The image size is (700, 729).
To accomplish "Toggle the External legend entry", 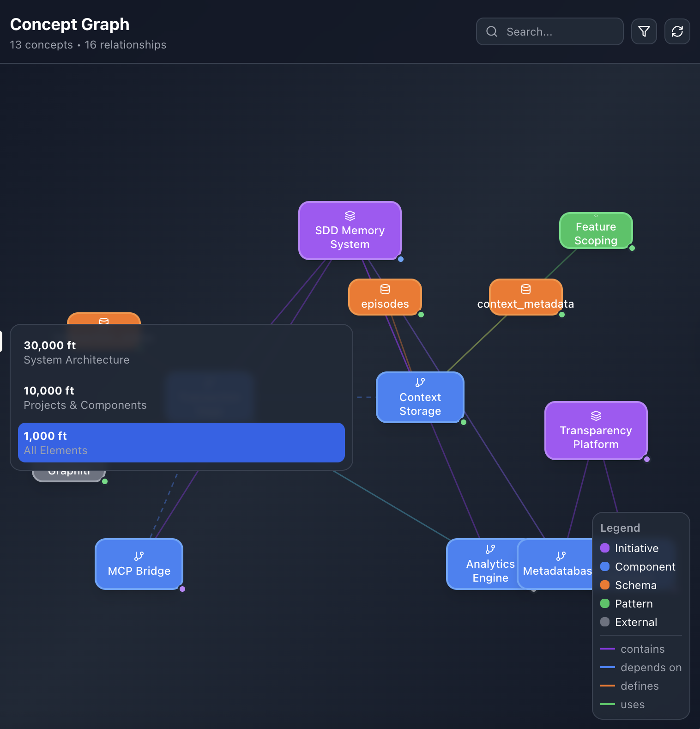I will pos(636,622).
